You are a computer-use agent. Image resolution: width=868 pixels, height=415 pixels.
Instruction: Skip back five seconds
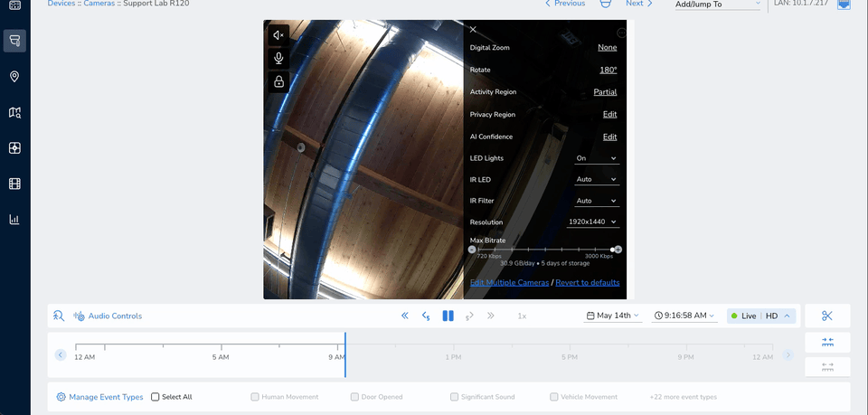tap(426, 316)
